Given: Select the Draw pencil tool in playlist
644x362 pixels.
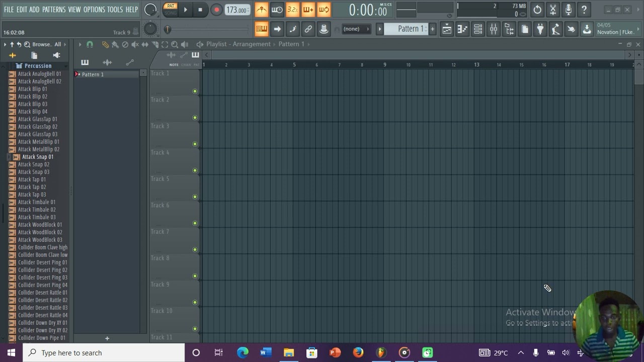Looking at the screenshot, I should (105, 44).
